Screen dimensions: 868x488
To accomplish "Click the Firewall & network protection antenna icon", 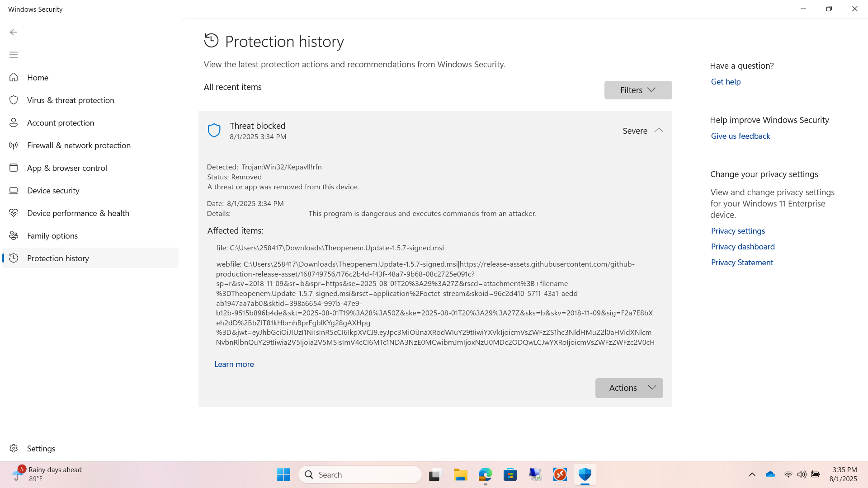I will tap(14, 145).
